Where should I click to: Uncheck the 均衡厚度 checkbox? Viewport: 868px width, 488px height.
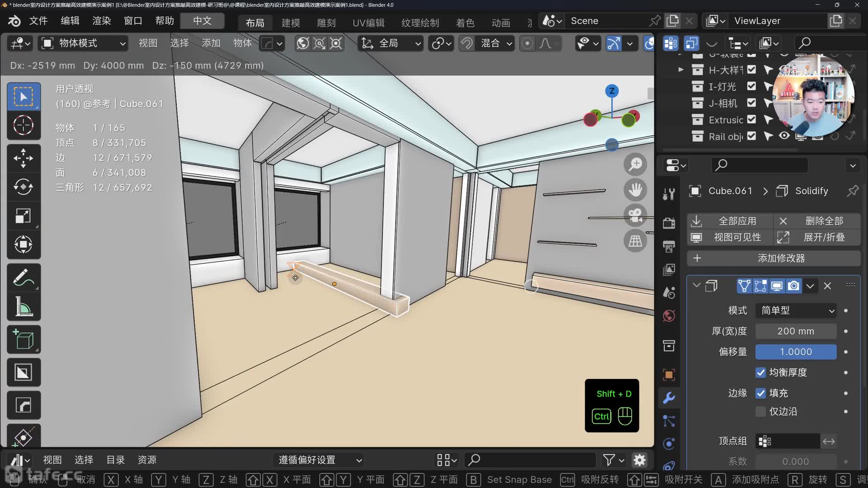click(761, 372)
